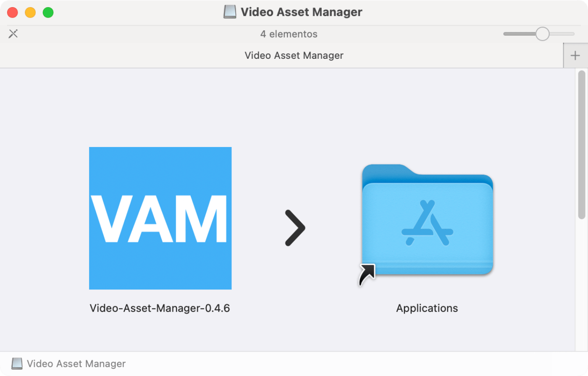Click the Video Asset Manager path bar text
This screenshot has height=376, width=588.
tap(76, 363)
